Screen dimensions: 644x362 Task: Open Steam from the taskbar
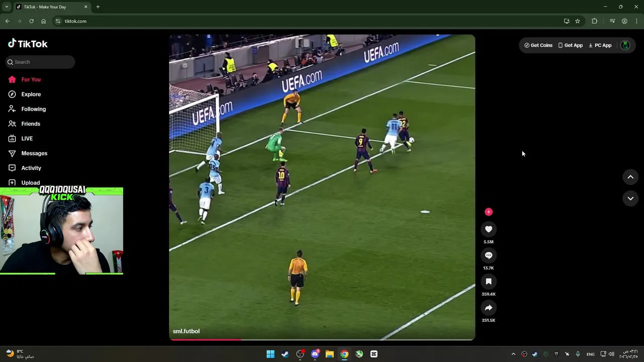(x=285, y=354)
